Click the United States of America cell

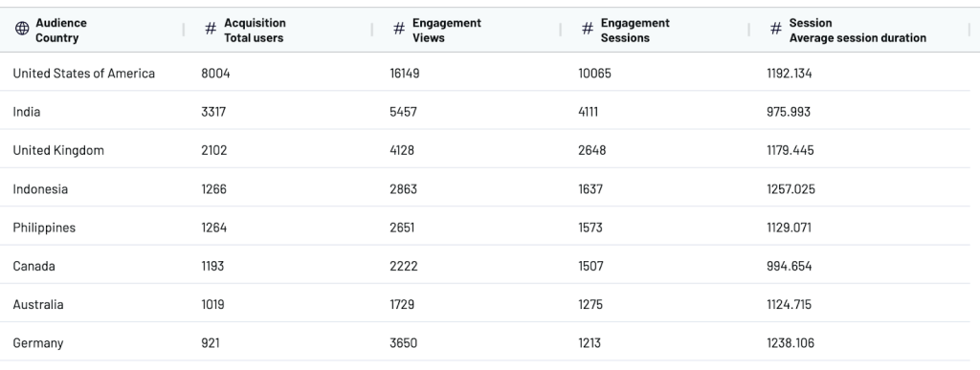tap(84, 74)
